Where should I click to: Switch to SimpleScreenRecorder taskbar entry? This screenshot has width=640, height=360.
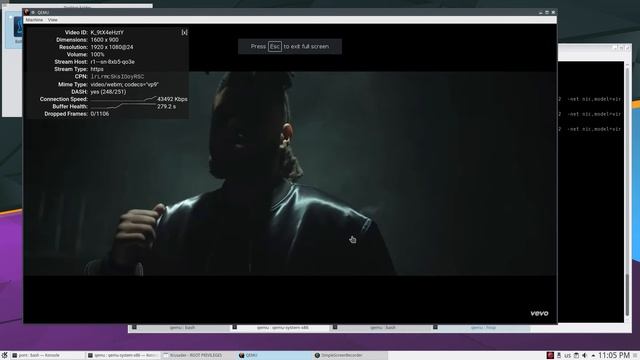(349, 355)
